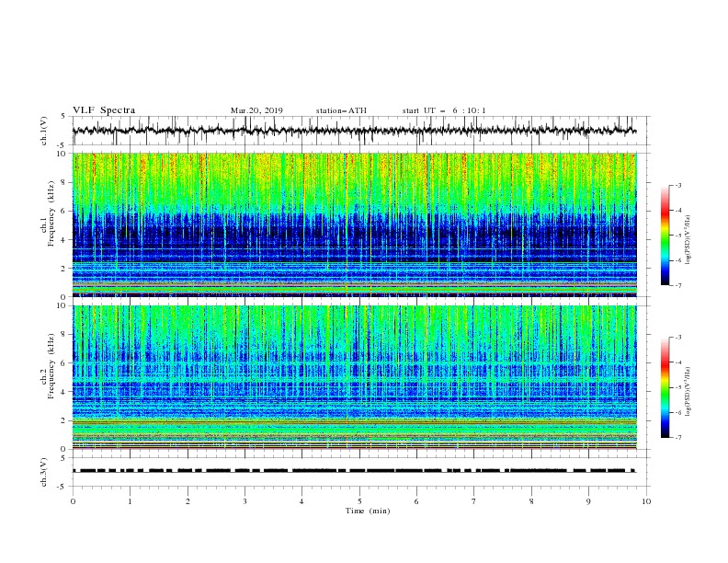
Task: Click the "Time (min)" axis title
Action: (x=368, y=511)
